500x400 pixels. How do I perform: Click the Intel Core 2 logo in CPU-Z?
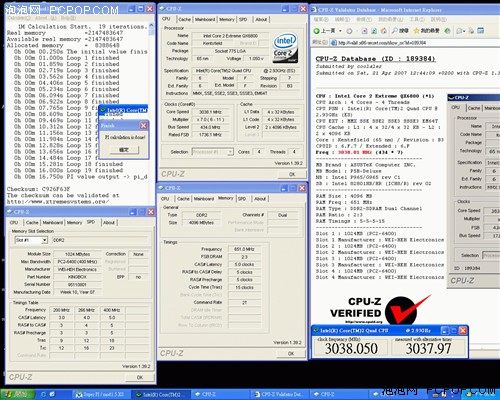tap(285, 48)
